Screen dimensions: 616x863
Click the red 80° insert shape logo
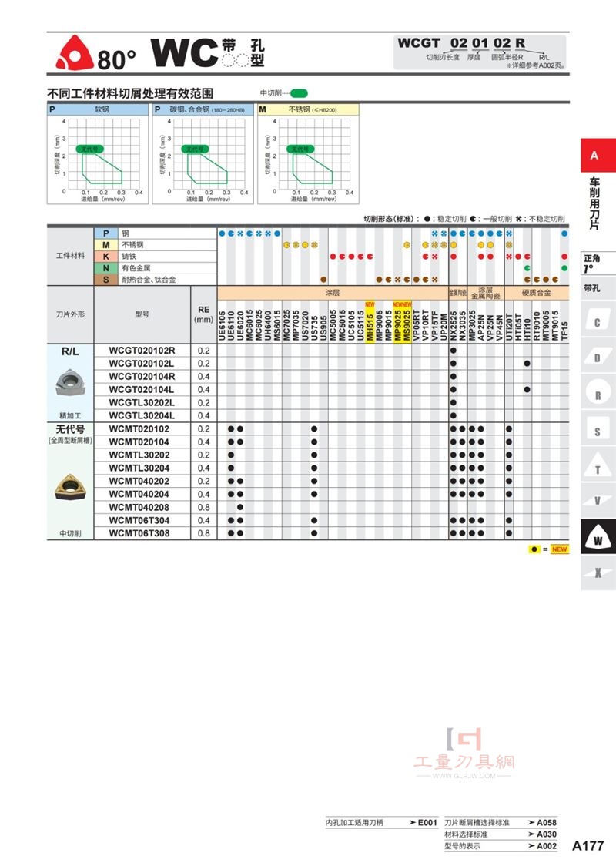coord(74,54)
